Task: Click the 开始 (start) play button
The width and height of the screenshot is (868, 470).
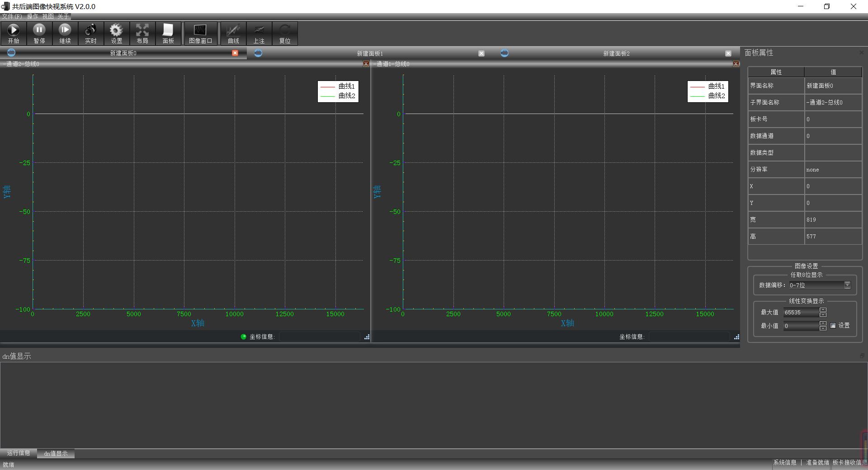Action: click(14, 33)
